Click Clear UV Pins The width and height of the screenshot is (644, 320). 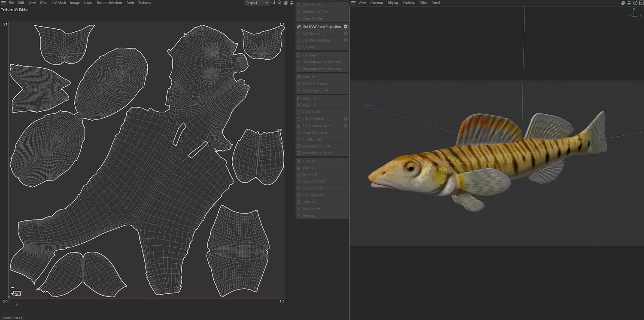pyautogui.click(x=322, y=18)
